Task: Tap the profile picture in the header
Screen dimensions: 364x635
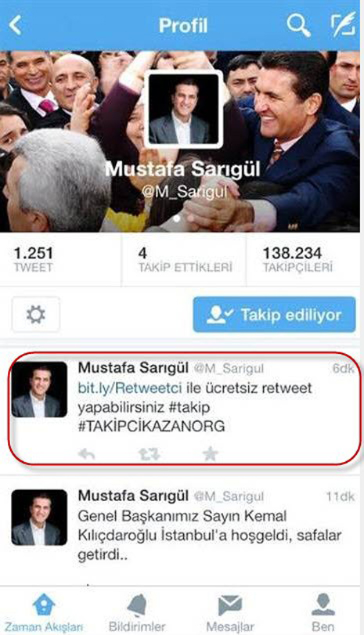Action: pyautogui.click(x=183, y=109)
